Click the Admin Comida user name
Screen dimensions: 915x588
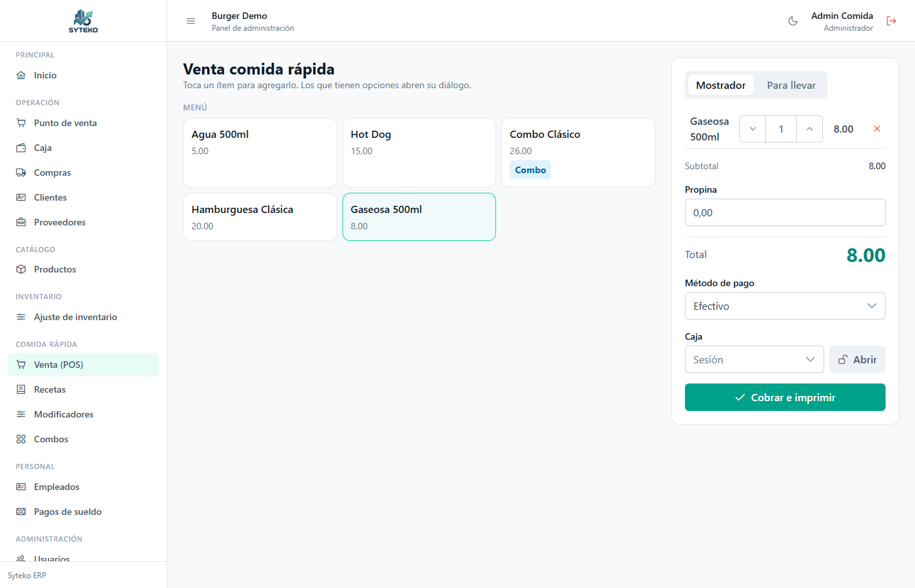842,16
